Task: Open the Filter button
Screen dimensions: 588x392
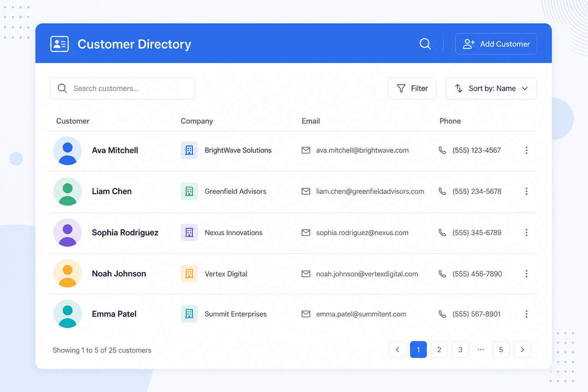Action: [x=412, y=88]
